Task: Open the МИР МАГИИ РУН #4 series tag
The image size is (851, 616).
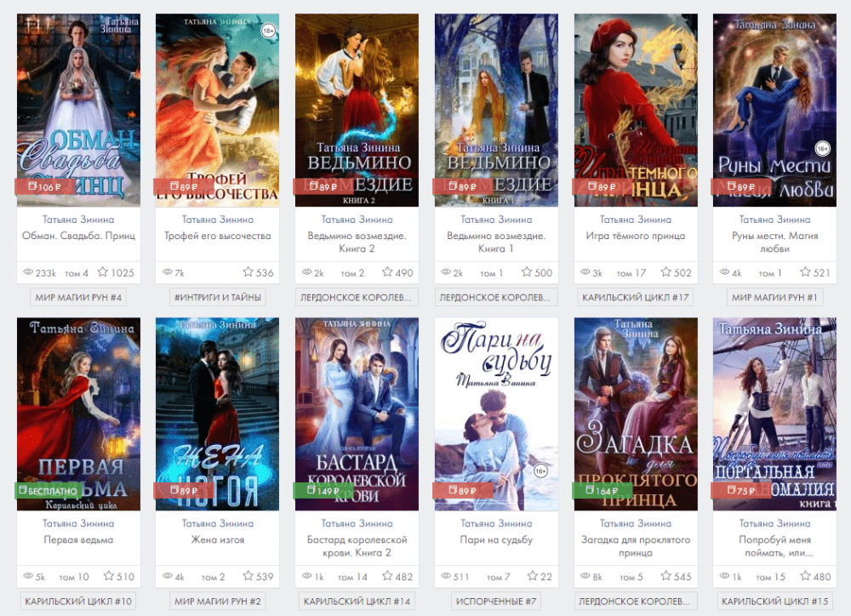Action: [x=78, y=298]
